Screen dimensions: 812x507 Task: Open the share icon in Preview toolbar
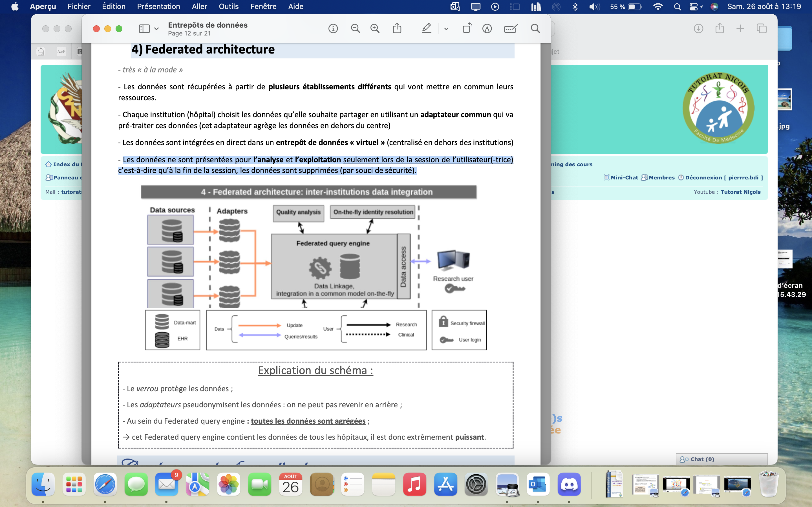tap(397, 28)
